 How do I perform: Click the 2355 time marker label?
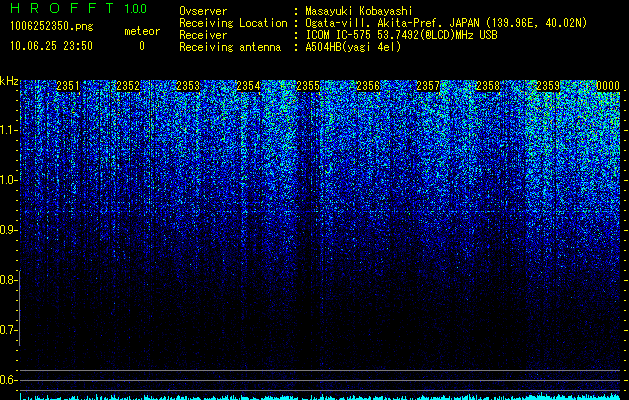coord(308,86)
